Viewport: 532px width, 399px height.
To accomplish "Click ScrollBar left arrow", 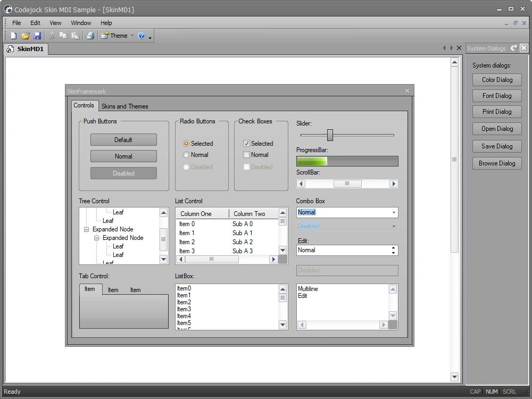I will tap(301, 184).
